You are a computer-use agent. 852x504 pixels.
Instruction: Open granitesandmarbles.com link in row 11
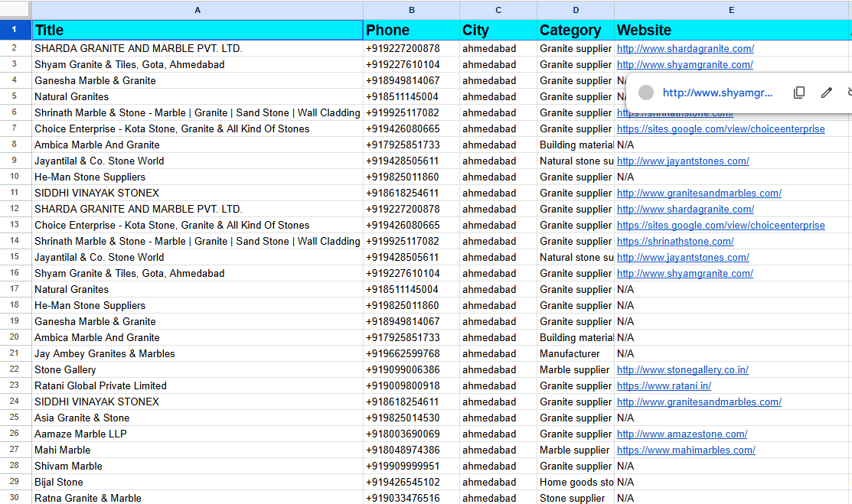pos(699,193)
